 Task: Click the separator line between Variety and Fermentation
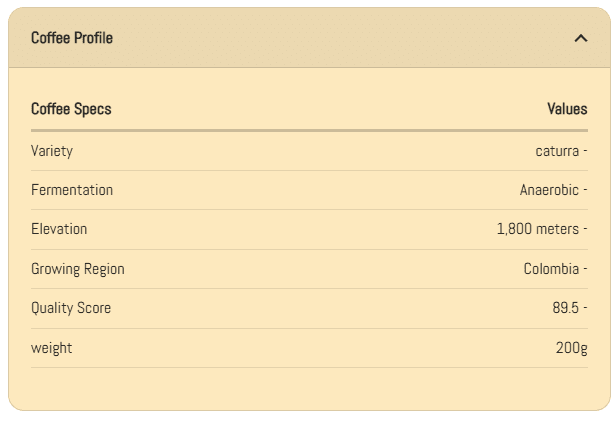309,170
